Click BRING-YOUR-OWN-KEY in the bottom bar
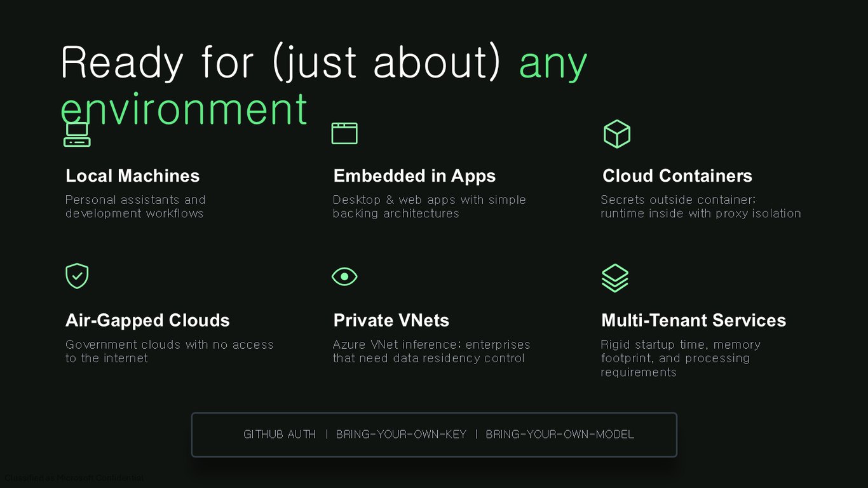The width and height of the screenshot is (868, 488). point(401,435)
